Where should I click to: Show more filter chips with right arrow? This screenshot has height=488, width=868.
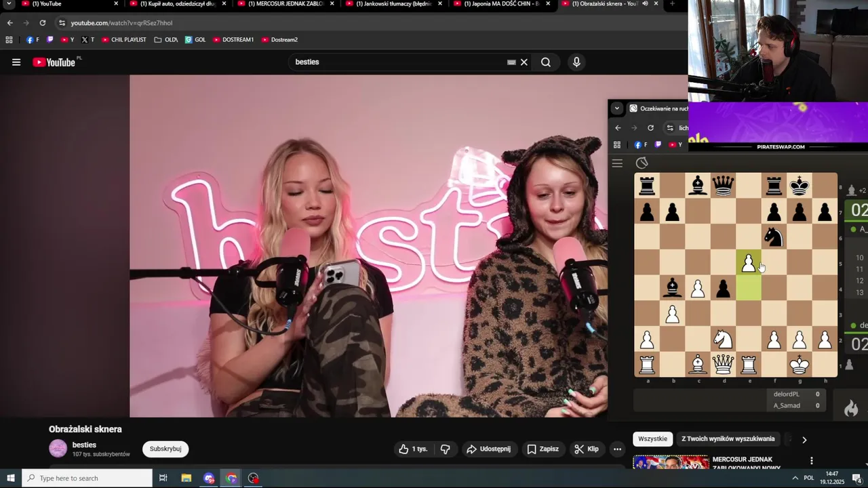[x=804, y=440]
